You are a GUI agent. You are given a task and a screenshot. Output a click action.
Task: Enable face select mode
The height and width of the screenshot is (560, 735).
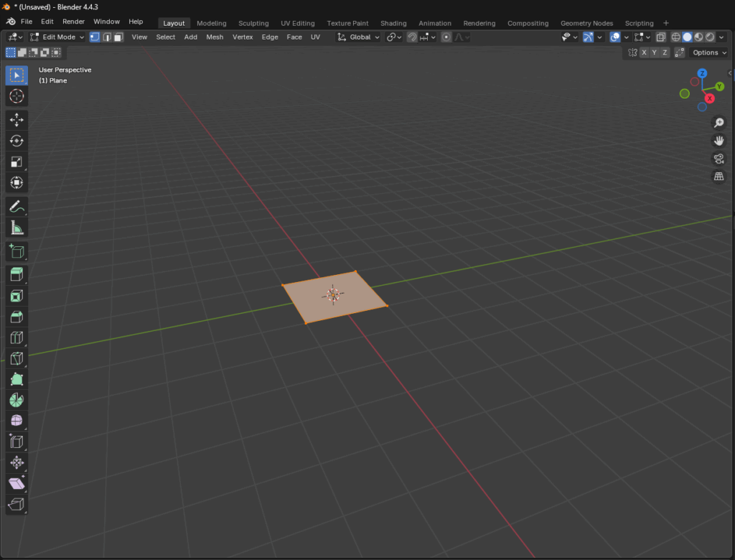click(118, 37)
